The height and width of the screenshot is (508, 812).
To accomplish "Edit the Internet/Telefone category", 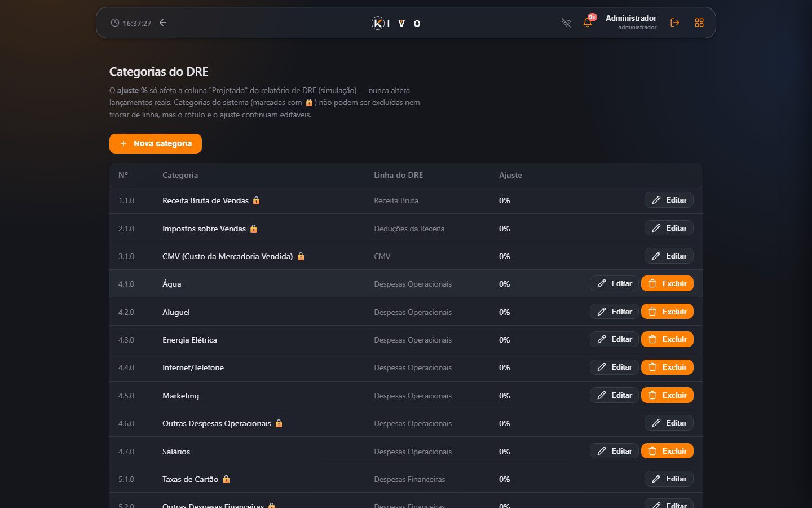I will tap(614, 367).
